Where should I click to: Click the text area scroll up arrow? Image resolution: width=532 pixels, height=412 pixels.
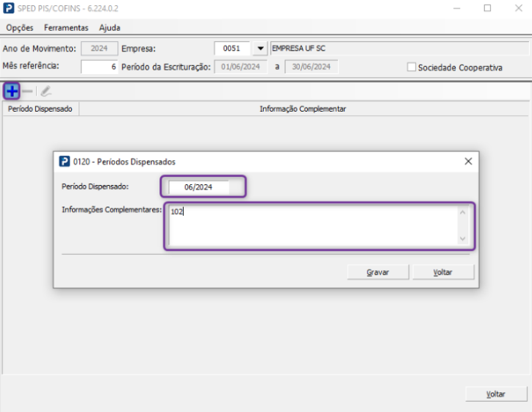coord(462,213)
